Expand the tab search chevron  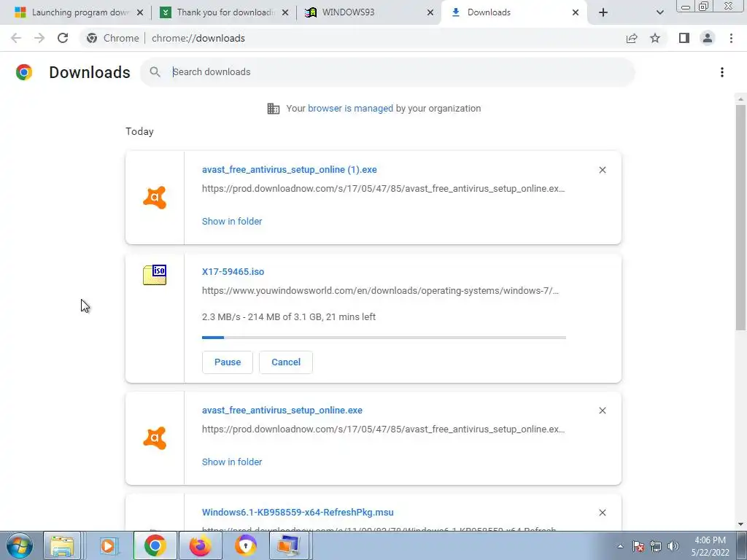tap(659, 12)
